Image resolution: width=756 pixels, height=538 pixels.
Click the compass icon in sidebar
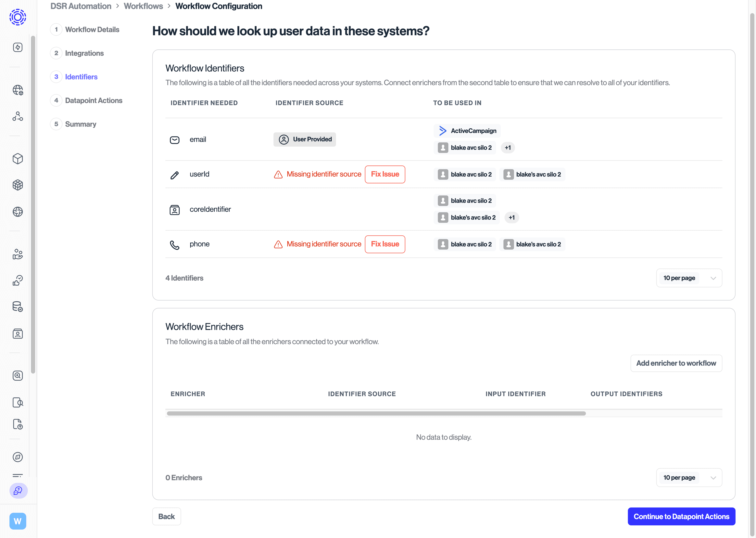18,457
